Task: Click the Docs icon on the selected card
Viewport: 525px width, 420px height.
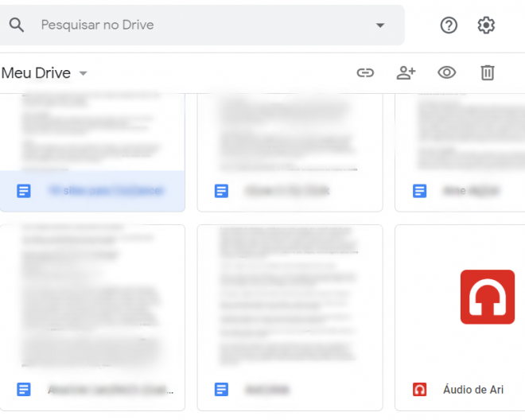Action: point(24,191)
